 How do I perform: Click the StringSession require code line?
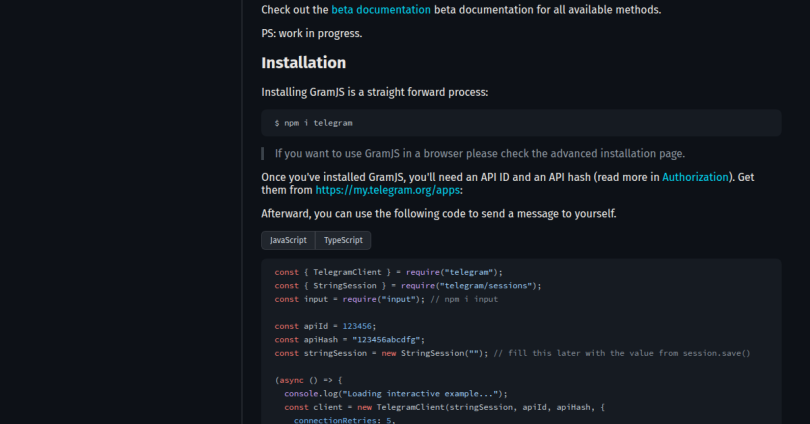coord(407,285)
